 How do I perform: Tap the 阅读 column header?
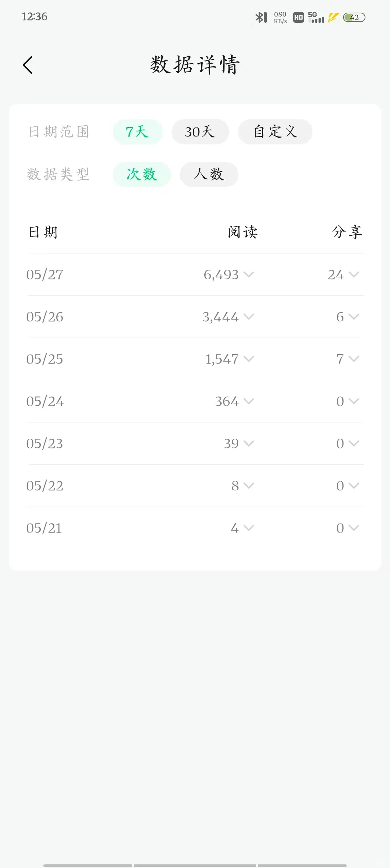tap(243, 232)
